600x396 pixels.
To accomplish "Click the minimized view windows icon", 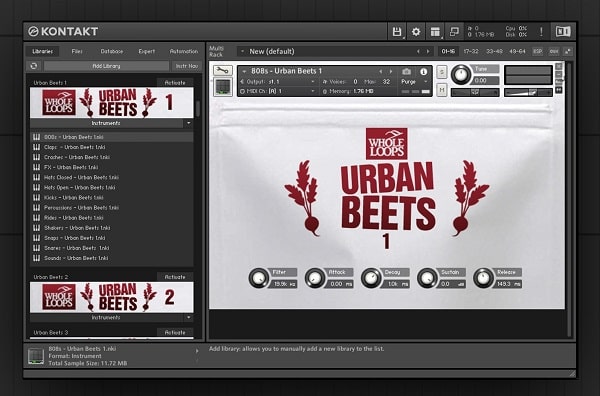I will (x=454, y=31).
